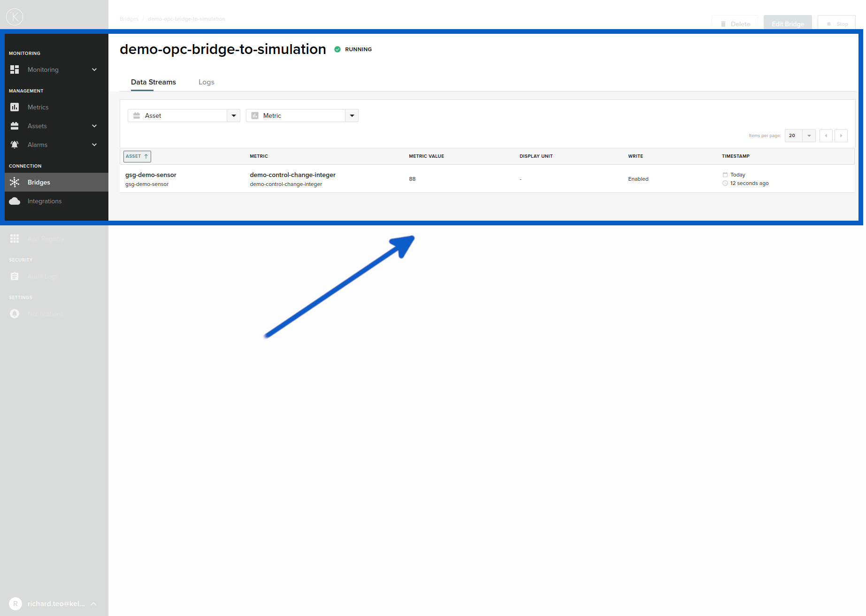866x616 pixels.
Task: Click the Integrations cloud icon
Action: pyautogui.click(x=15, y=201)
